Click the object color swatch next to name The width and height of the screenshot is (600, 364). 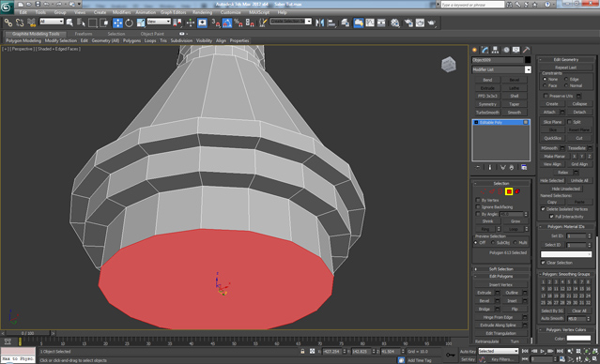click(528, 60)
